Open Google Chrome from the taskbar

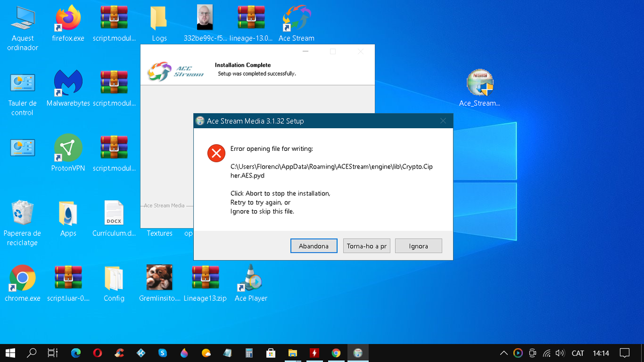pos(336,353)
